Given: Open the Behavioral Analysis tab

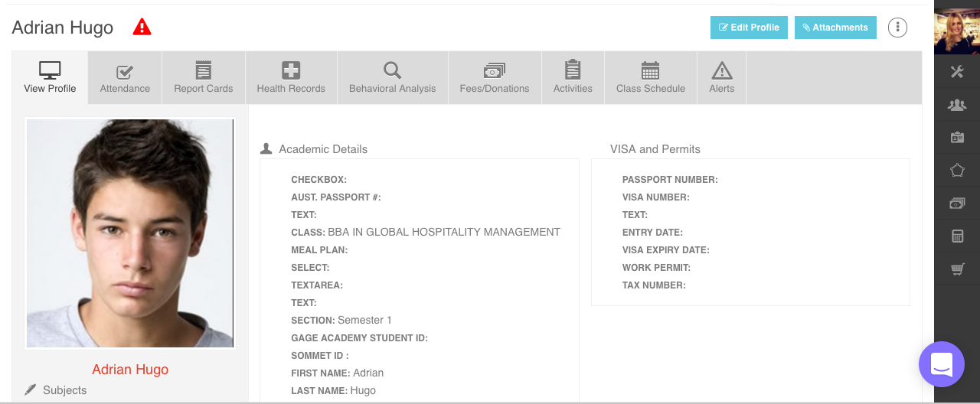Looking at the screenshot, I should coord(392,78).
